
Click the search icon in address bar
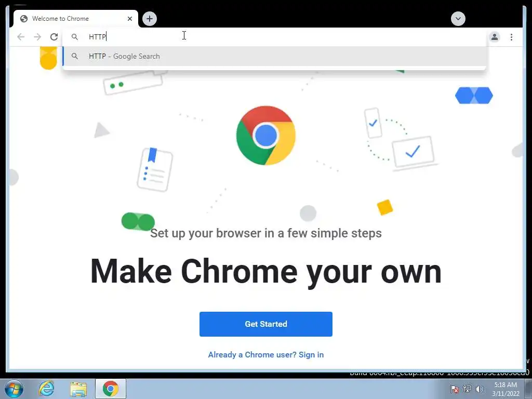coord(75,37)
